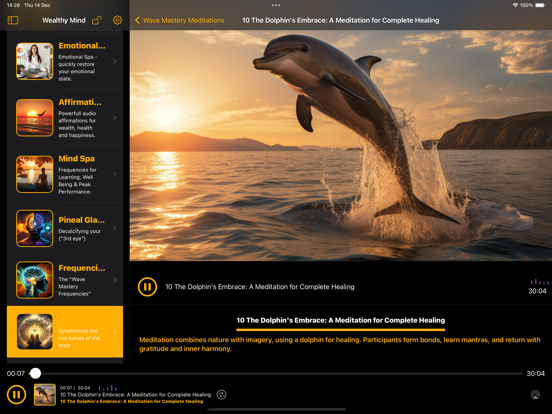This screenshot has height=414, width=552.
Task: Click the track title in the top bar
Action: pyautogui.click(x=340, y=20)
